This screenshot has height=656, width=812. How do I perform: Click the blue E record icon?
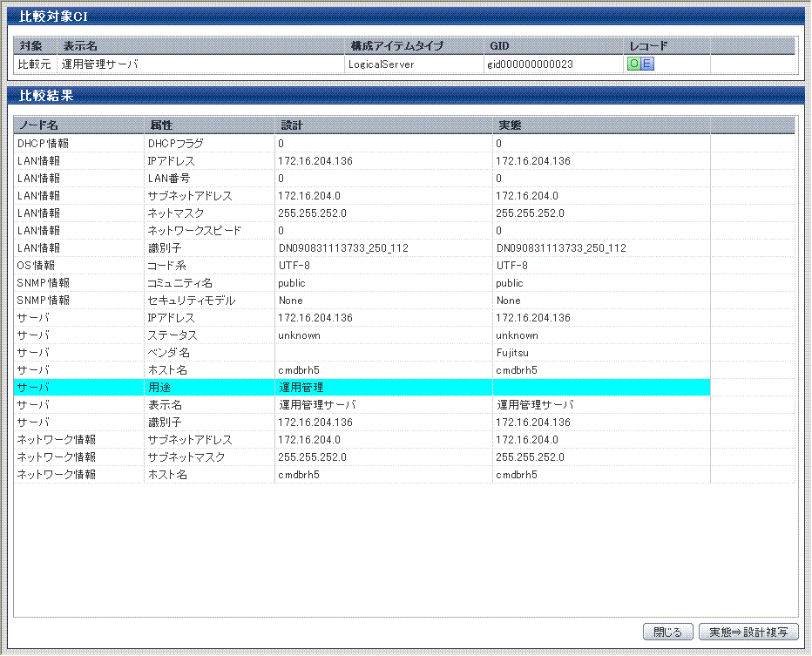(x=647, y=64)
